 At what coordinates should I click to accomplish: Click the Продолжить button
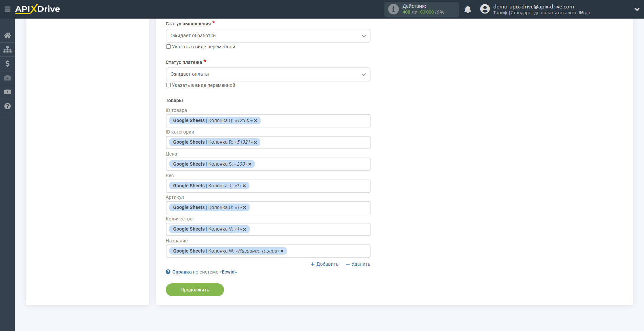click(x=195, y=290)
